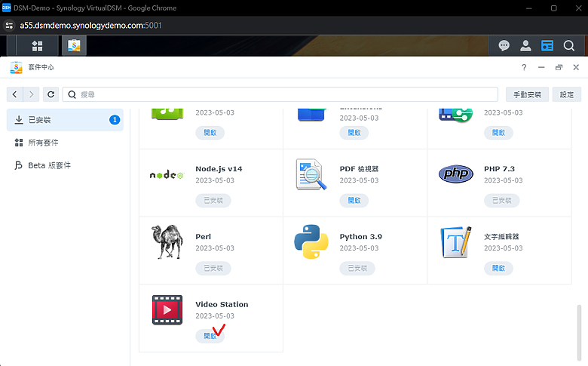Screen dimensions: 588x366
Task: Click the Python 3.9 package title
Action: click(x=361, y=236)
